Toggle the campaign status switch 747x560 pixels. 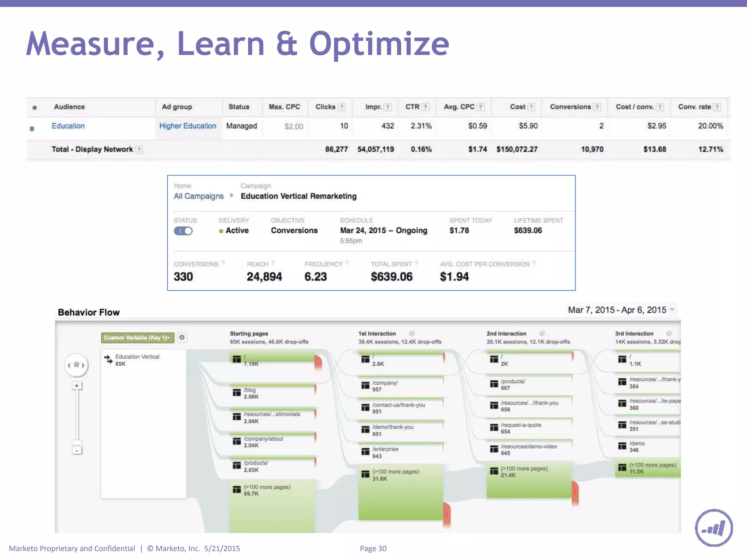[x=183, y=231]
